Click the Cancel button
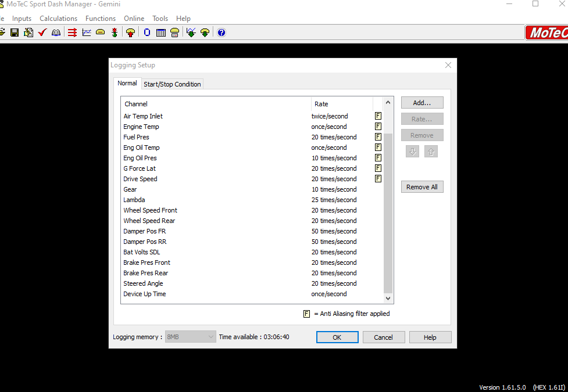The height and width of the screenshot is (392, 568). click(383, 337)
